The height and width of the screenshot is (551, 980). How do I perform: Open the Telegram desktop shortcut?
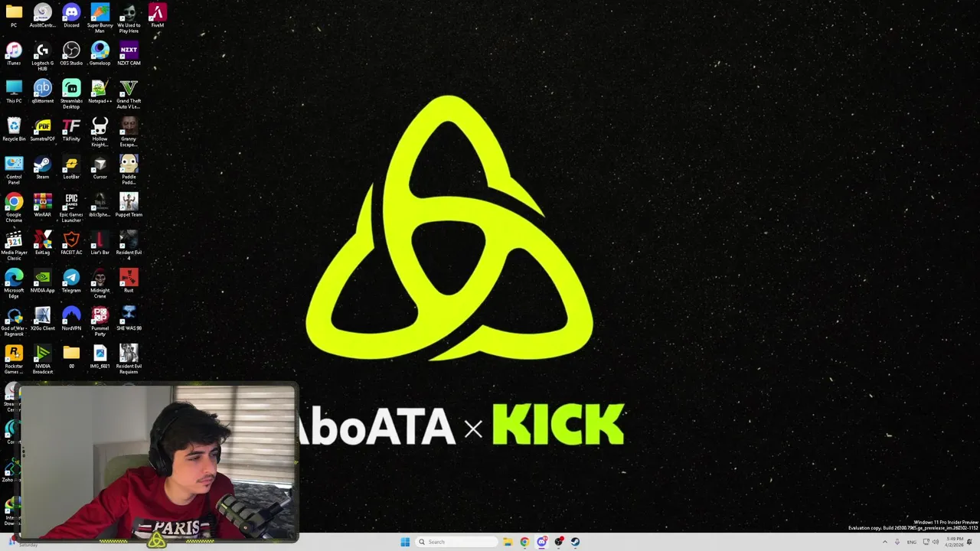tap(71, 280)
